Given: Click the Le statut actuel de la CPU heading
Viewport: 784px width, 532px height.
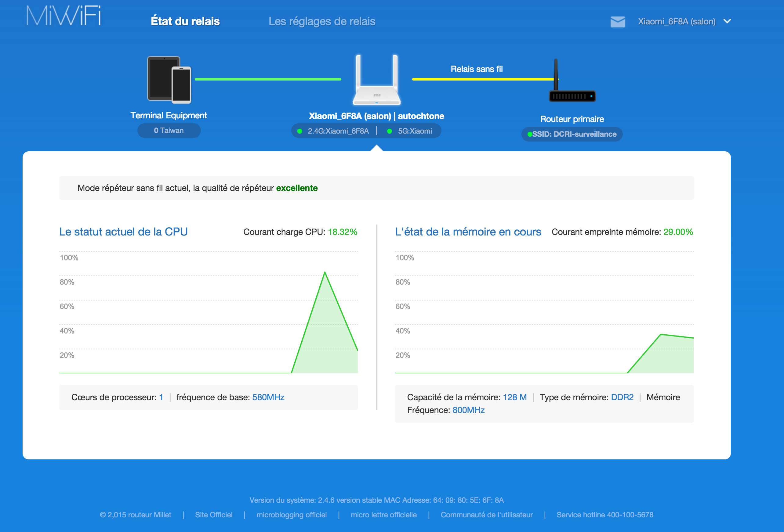Looking at the screenshot, I should [x=123, y=232].
